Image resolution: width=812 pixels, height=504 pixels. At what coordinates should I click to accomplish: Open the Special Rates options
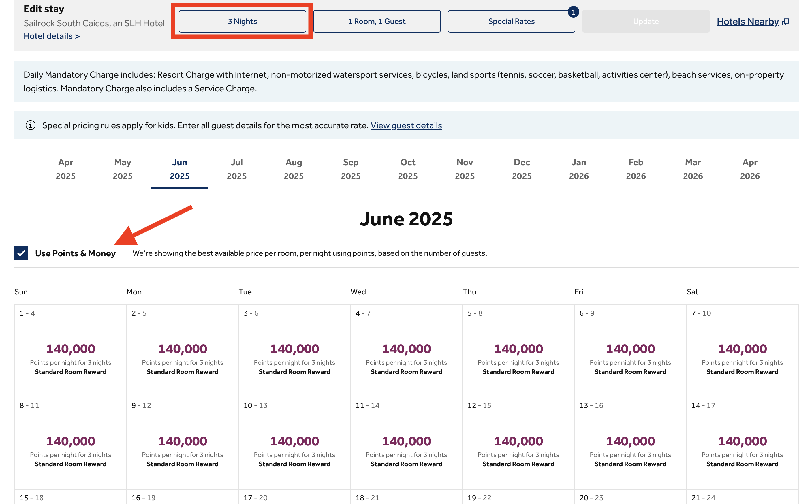coord(511,21)
